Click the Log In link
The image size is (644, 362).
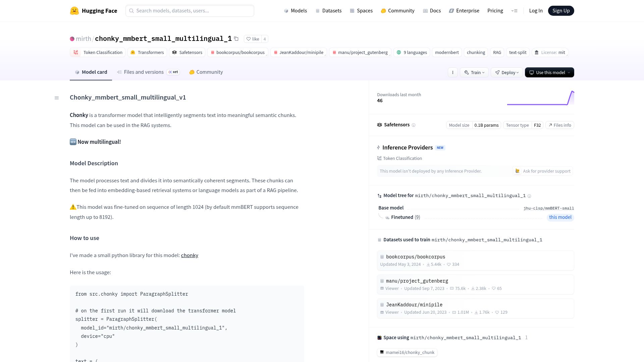(536, 11)
